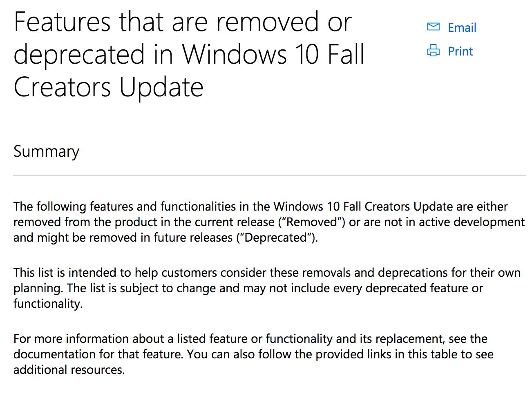Click the word 'planning.' in the second paragraph

(38, 288)
